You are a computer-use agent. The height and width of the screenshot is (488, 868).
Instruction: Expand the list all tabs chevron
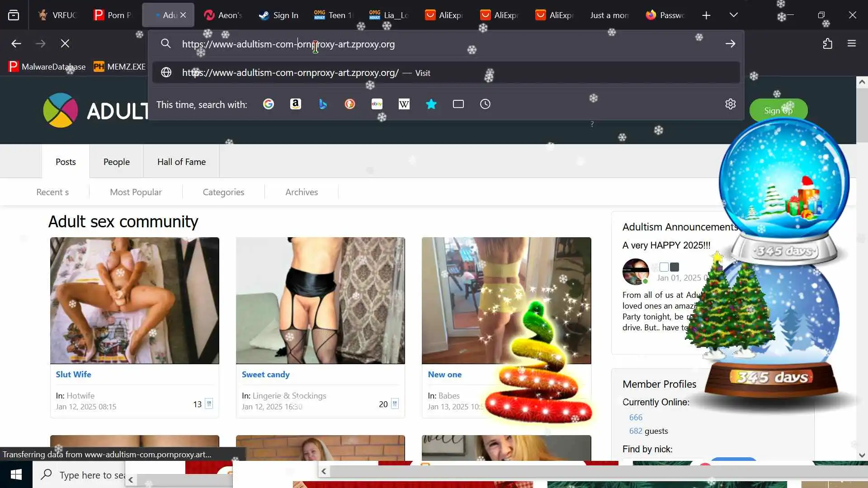click(734, 15)
